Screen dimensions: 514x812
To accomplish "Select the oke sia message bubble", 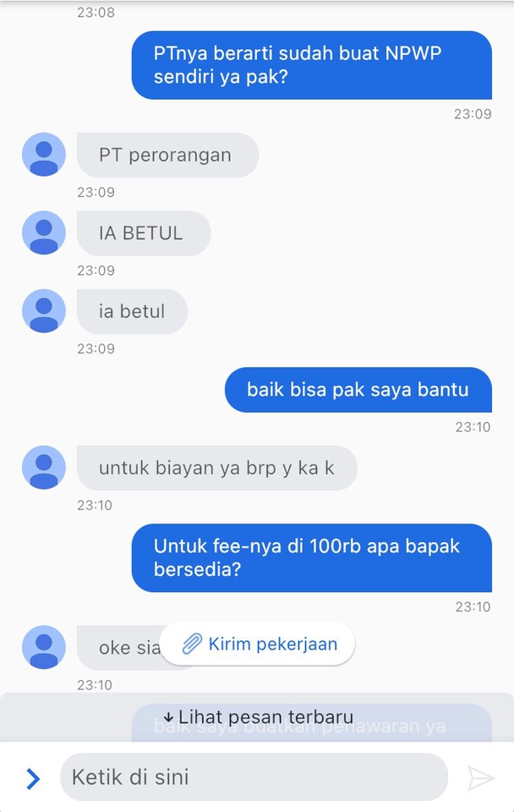I will tap(119, 648).
